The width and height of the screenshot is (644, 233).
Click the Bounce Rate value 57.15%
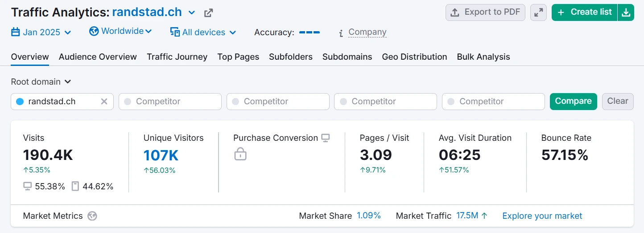(565, 155)
